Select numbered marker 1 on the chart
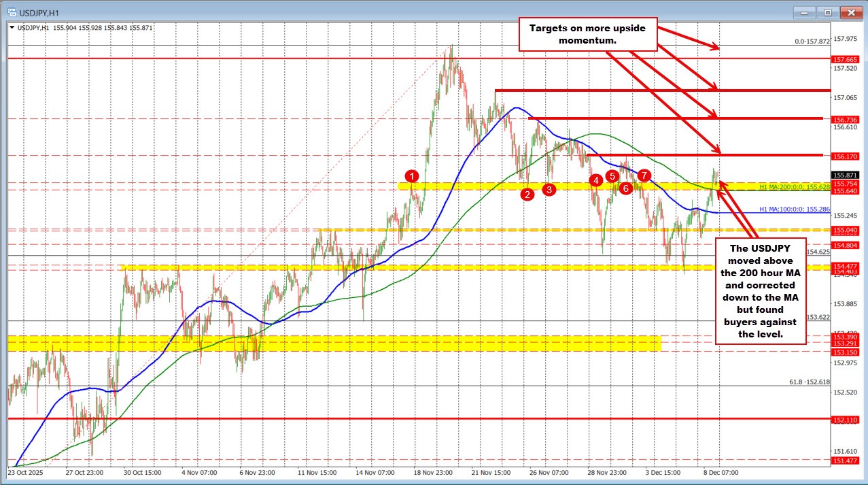The image size is (868, 485). point(411,177)
